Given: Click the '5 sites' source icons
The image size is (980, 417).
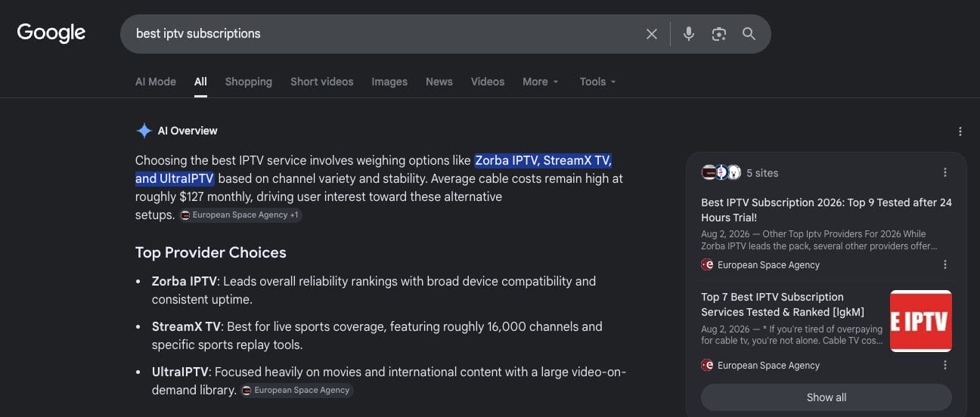Looking at the screenshot, I should [721, 172].
